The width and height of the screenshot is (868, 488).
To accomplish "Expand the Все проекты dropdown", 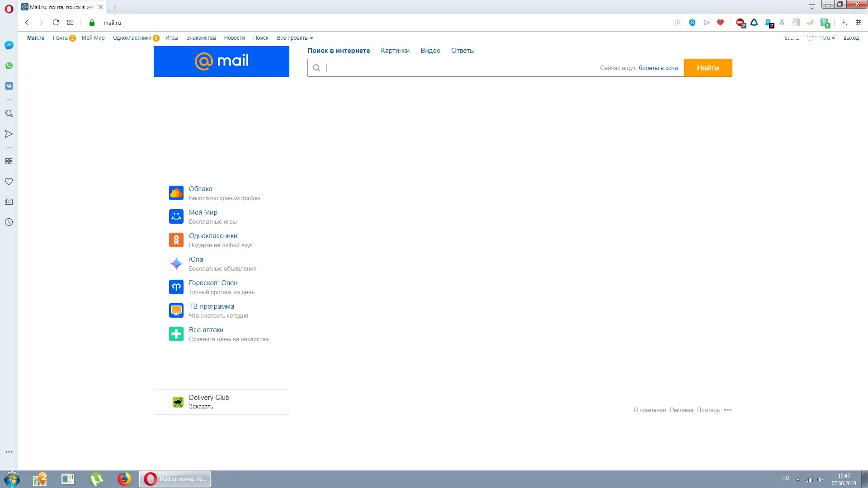I will pos(295,38).
